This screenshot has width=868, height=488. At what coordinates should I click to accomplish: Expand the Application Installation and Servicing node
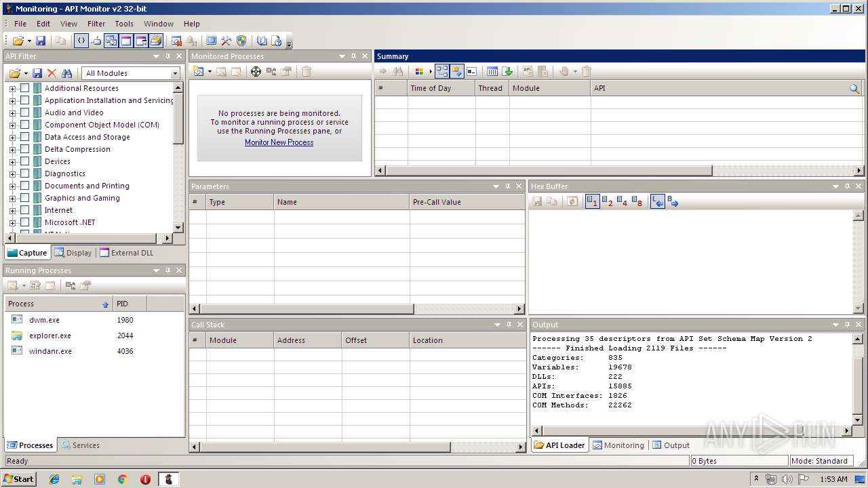(x=12, y=100)
